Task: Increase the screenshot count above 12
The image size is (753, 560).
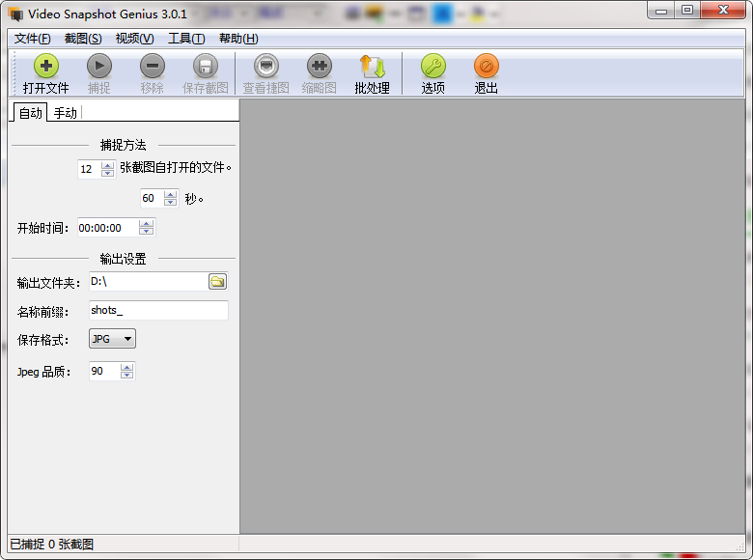Action: (107, 165)
